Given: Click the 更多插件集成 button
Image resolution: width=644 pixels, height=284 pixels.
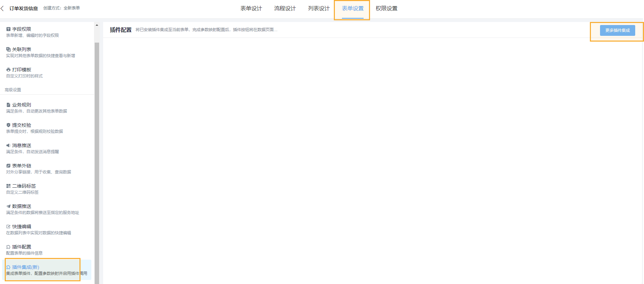Looking at the screenshot, I should (617, 30).
